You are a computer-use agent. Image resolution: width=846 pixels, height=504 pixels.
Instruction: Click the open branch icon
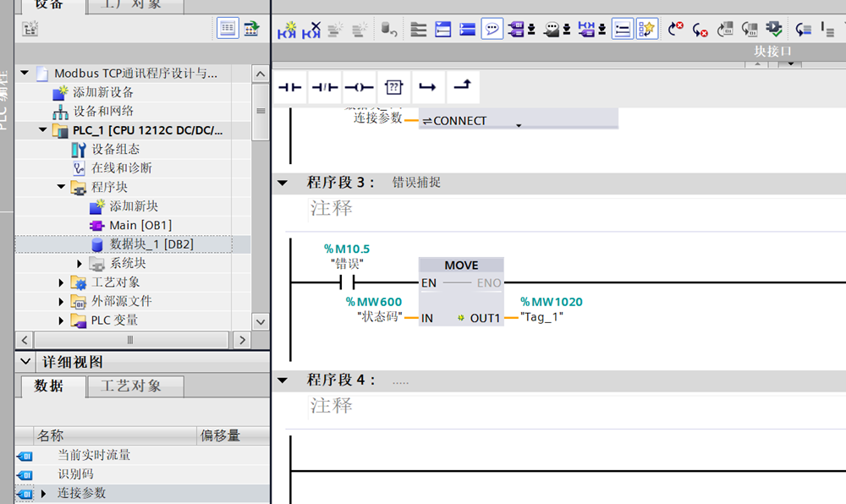click(428, 87)
